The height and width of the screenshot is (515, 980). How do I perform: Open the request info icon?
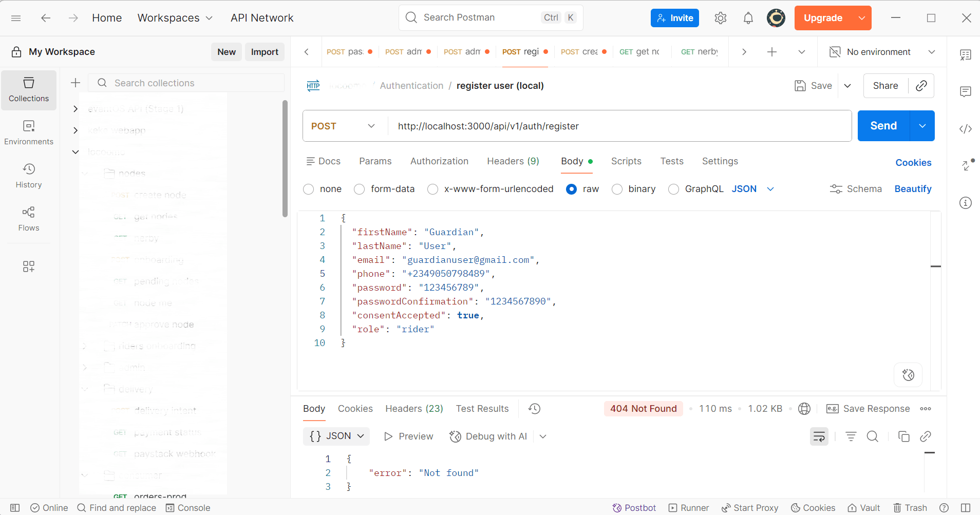pos(966,203)
